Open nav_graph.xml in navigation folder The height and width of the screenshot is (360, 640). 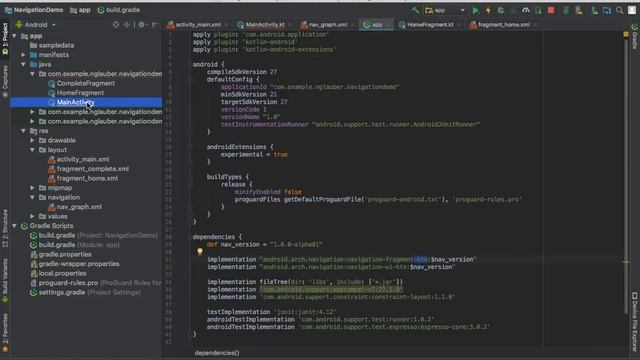(x=79, y=207)
